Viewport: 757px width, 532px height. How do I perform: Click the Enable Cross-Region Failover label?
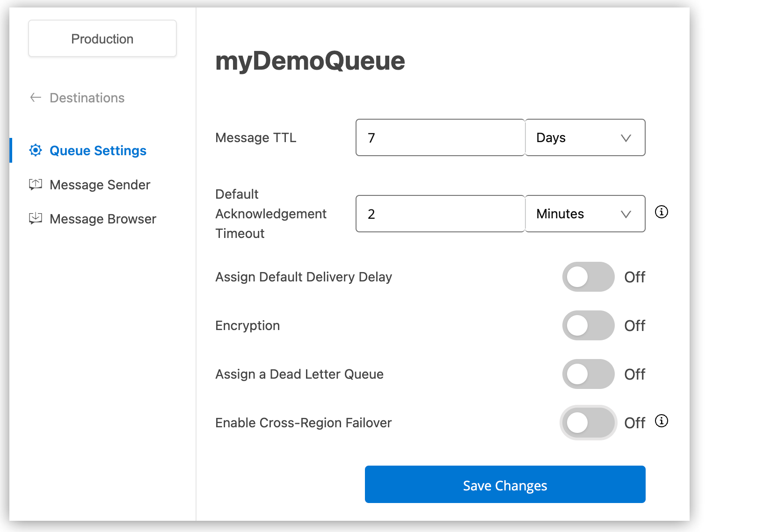(x=304, y=423)
